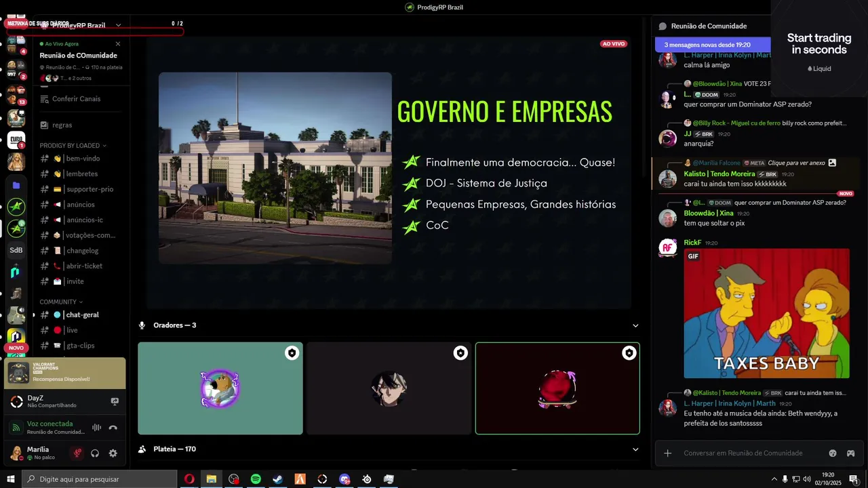The image size is (868, 488).
Task: Open game controller apps icon in chat
Action: tap(850, 453)
